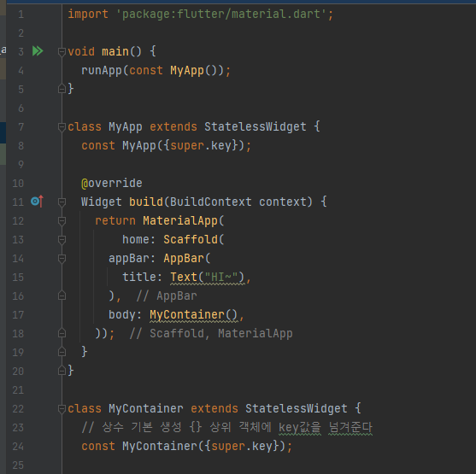The width and height of the screenshot is (476, 474).
Task: Click the fold end marker on line 16
Action: click(x=62, y=296)
